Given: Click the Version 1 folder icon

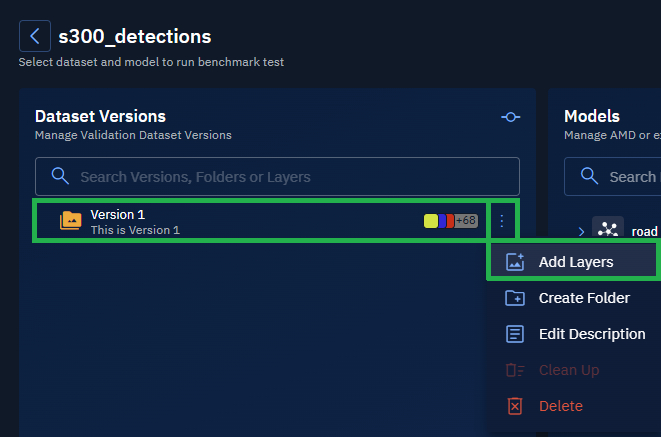Looking at the screenshot, I should tap(70, 221).
